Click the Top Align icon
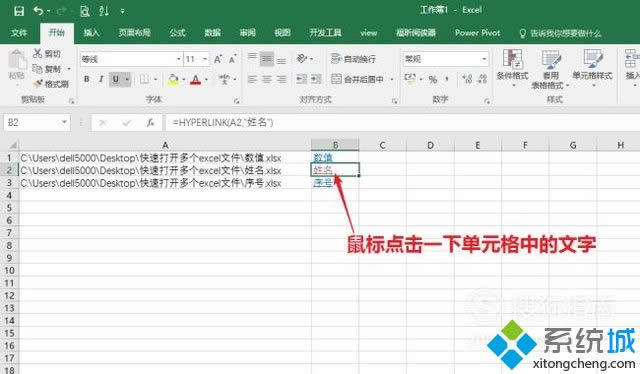 pos(253,57)
